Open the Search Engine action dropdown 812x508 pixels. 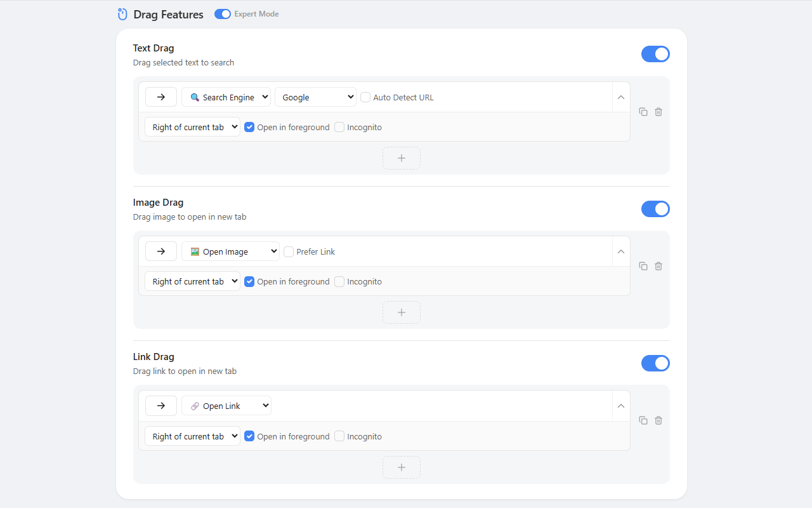click(x=226, y=97)
